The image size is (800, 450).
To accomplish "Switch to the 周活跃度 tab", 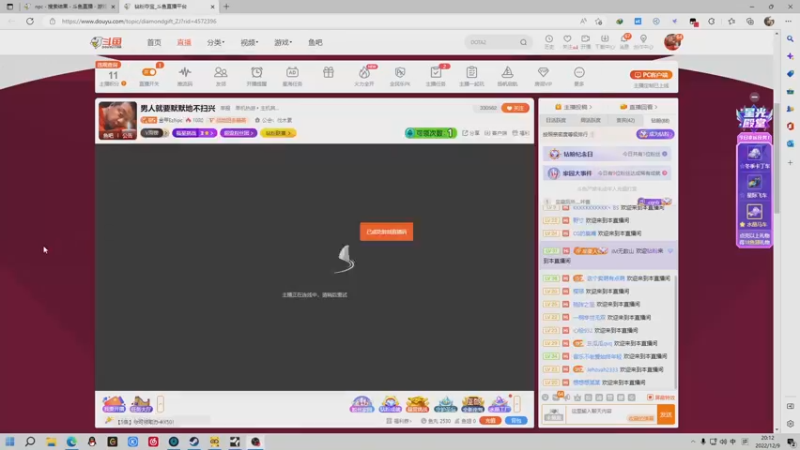I will 590,120.
